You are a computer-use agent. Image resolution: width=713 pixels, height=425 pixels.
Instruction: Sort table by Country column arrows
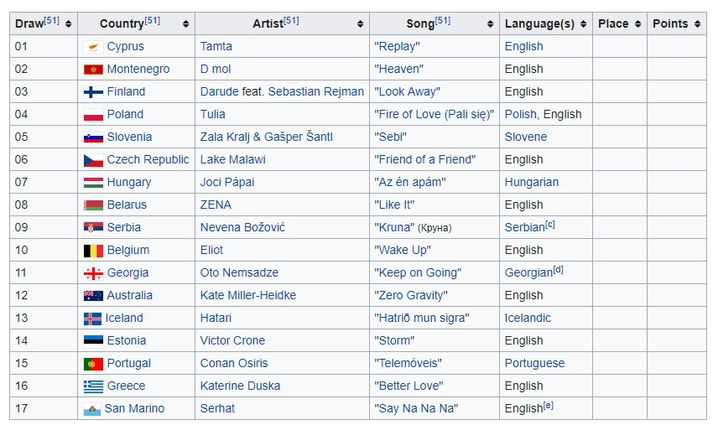[186, 24]
